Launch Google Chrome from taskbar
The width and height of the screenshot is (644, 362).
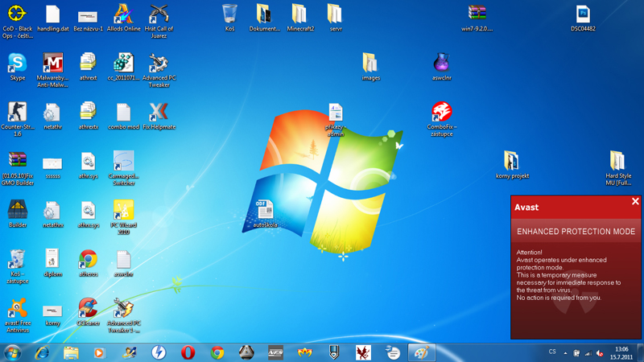217,352
